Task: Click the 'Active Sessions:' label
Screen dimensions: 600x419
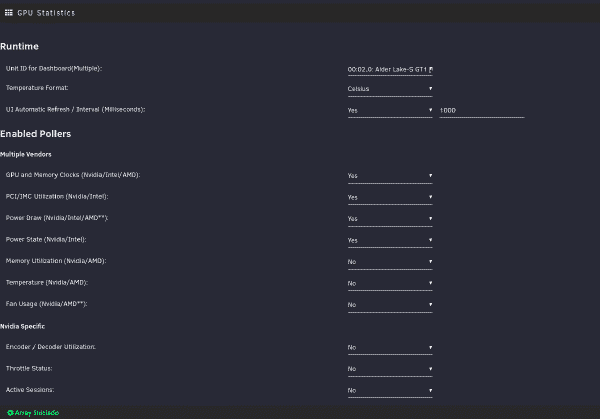Action: (x=30, y=390)
